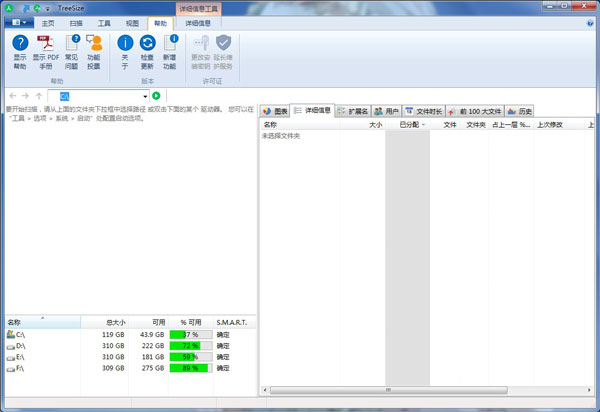Click the green start scan play button

tap(156, 96)
